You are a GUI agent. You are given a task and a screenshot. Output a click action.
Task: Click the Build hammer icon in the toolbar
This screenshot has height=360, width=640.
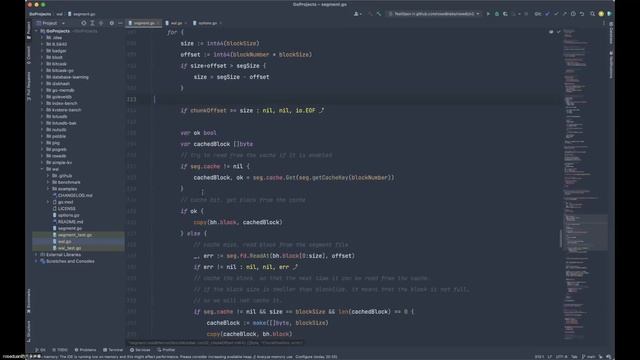[x=379, y=14]
